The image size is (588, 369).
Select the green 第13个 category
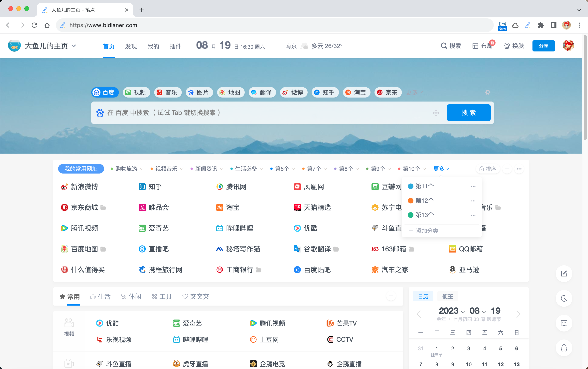(421, 215)
